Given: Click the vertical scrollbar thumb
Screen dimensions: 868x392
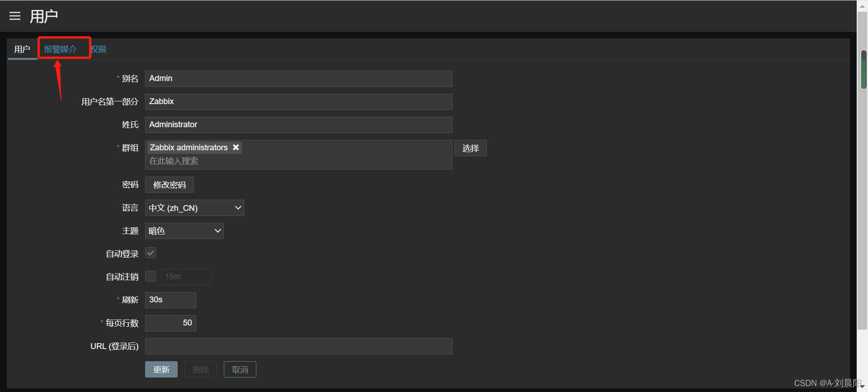Looking at the screenshot, I should (x=863, y=69).
